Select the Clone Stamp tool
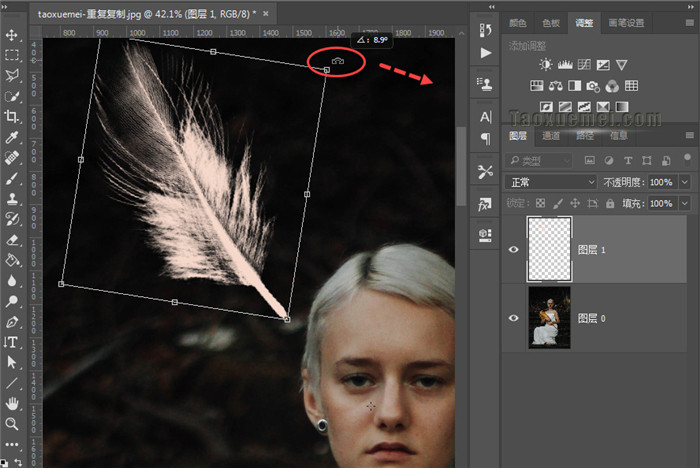700x468 pixels. pos(12,199)
